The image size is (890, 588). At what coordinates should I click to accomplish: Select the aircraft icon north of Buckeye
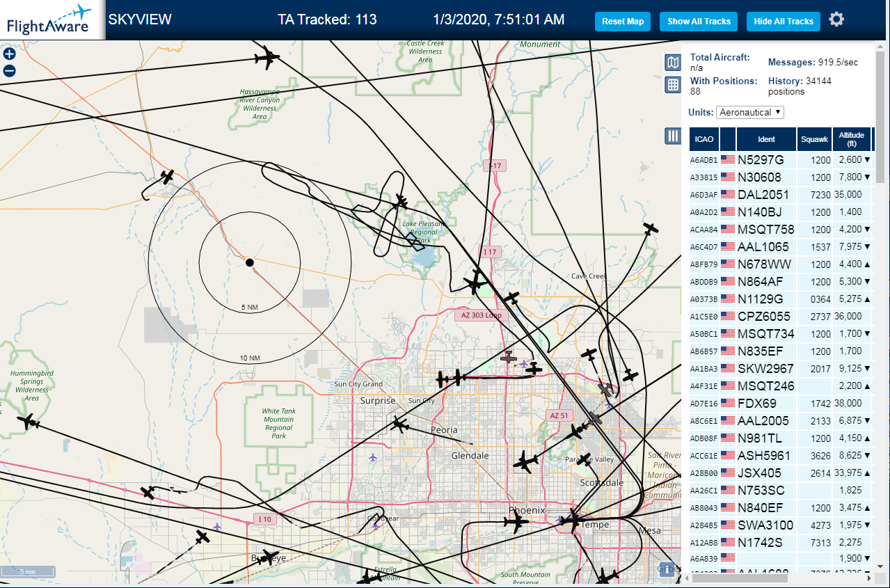click(202, 537)
